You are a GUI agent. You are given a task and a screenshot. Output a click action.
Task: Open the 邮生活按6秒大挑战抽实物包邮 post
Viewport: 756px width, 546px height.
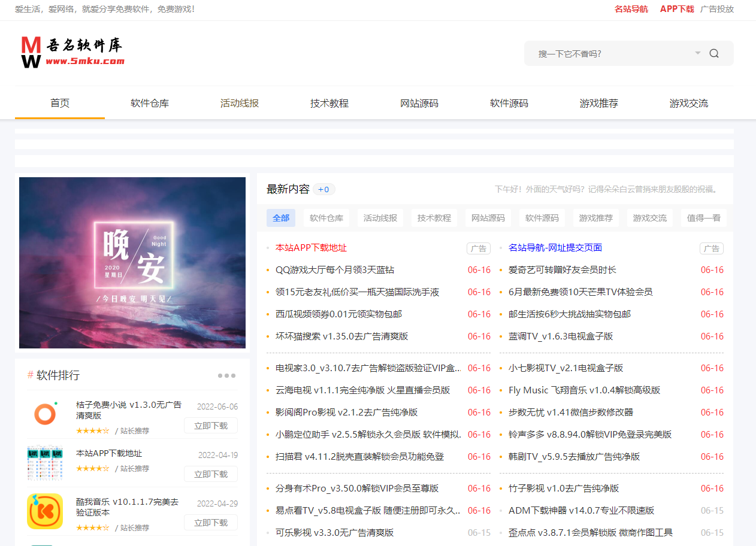click(570, 314)
